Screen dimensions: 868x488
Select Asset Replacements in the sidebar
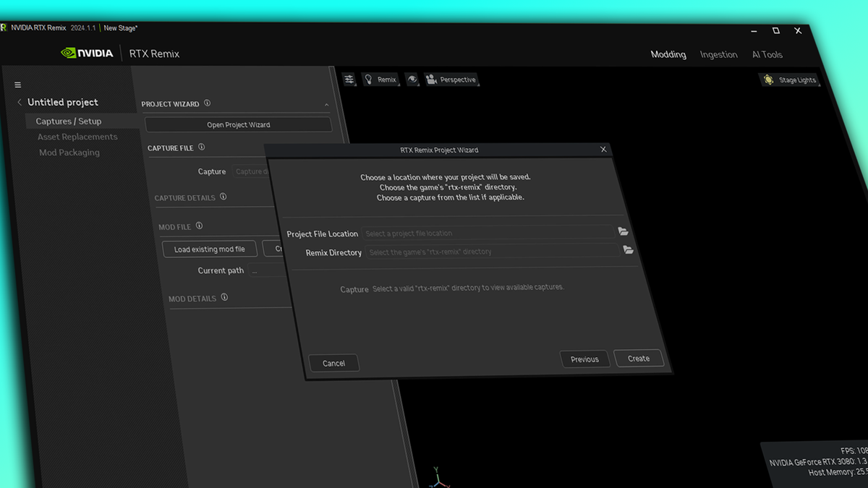pyautogui.click(x=77, y=136)
